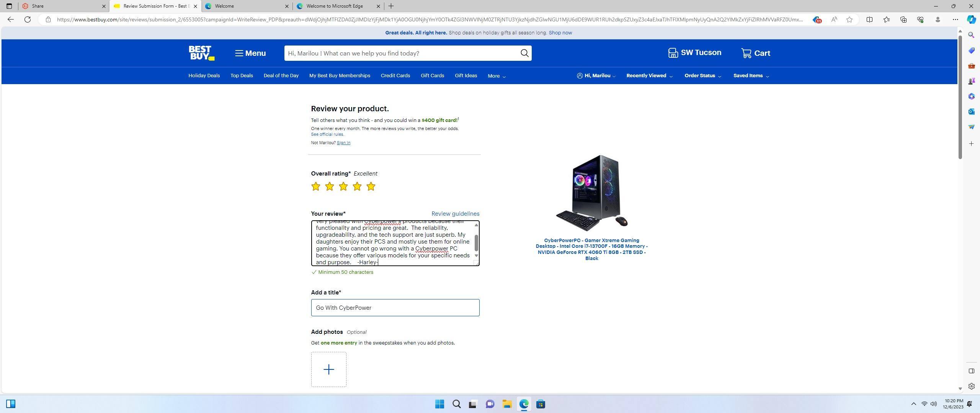The height and width of the screenshot is (413, 980).
Task: Click the Sign in link
Action: click(343, 143)
